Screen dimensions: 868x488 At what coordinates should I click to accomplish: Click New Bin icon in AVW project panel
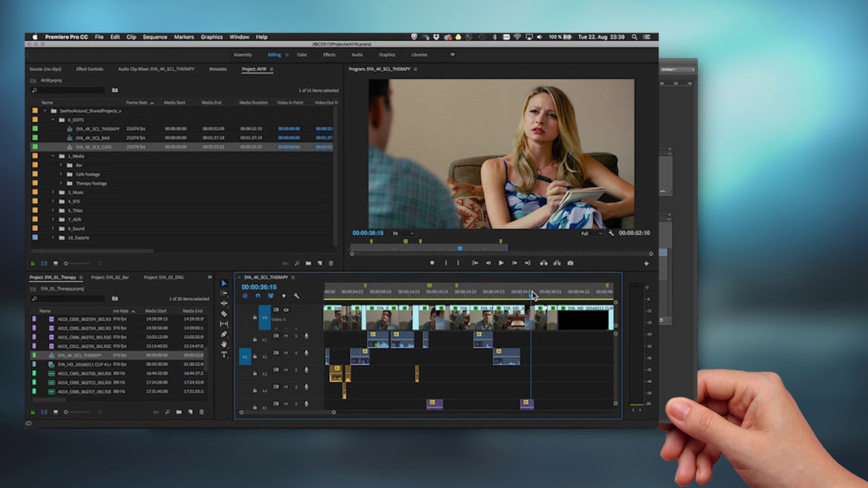pyautogui.click(x=308, y=263)
